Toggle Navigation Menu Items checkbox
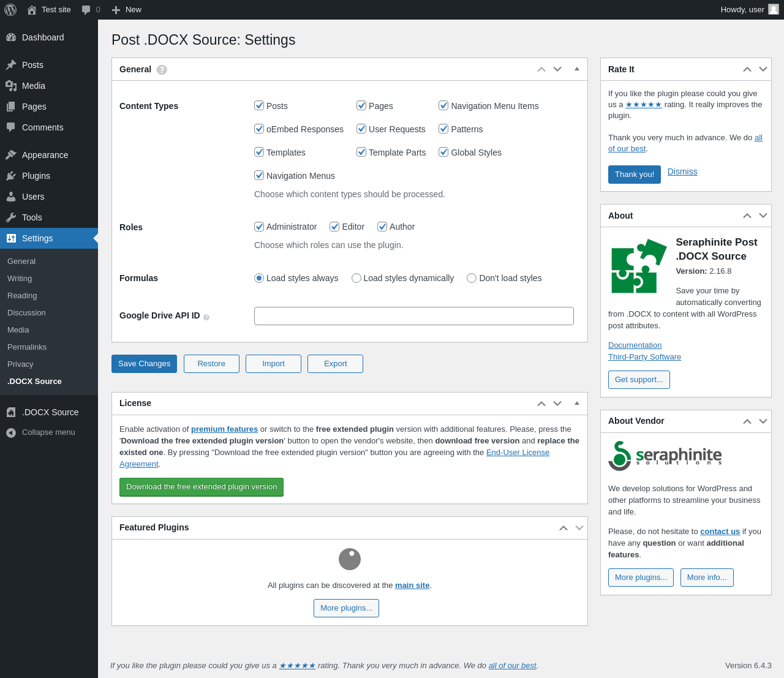The width and height of the screenshot is (784, 678). point(443,105)
